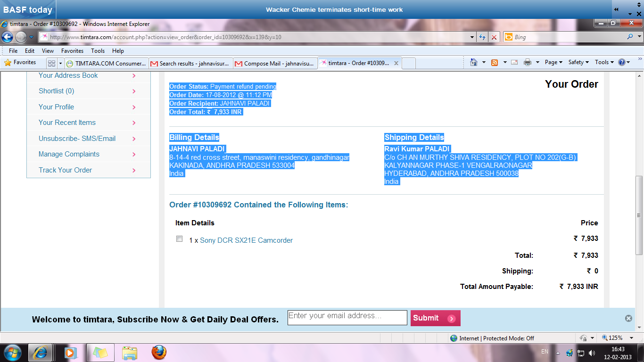Open the Help menu
Screen dimensions: 644x362
(x=118, y=50)
